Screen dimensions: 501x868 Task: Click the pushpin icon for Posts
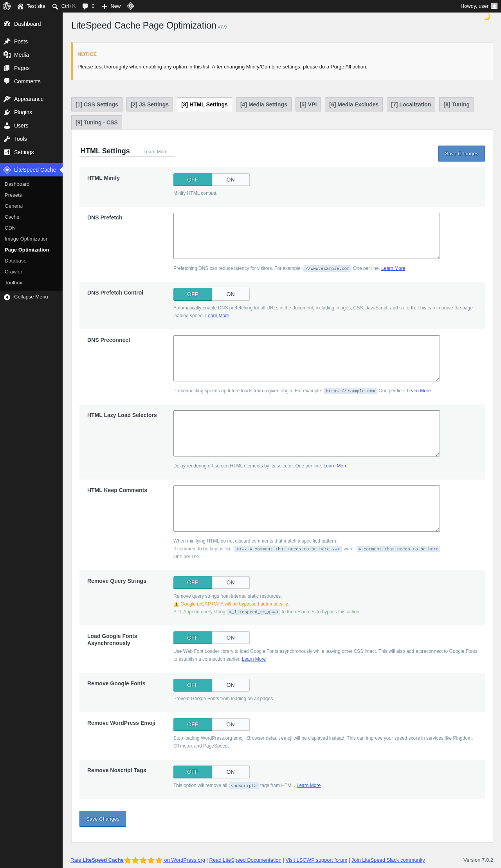click(7, 41)
